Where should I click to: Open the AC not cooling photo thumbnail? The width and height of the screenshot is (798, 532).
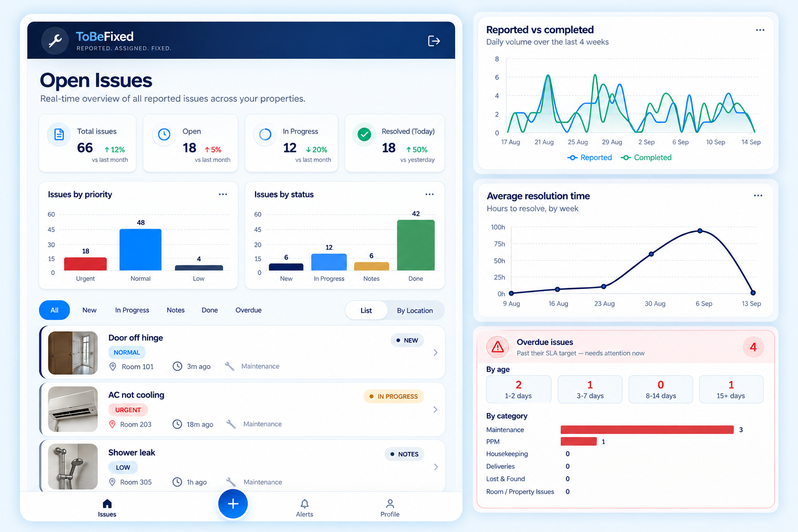(73, 409)
